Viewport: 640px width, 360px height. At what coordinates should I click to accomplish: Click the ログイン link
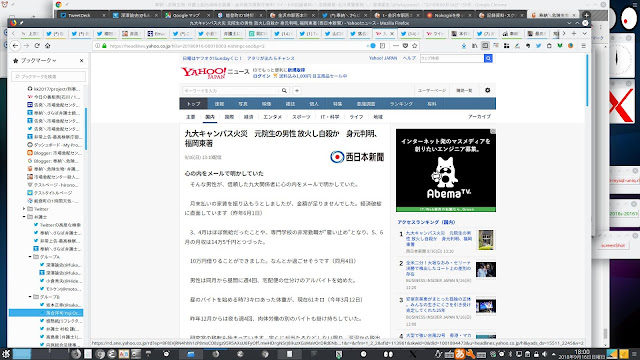[x=261, y=76]
